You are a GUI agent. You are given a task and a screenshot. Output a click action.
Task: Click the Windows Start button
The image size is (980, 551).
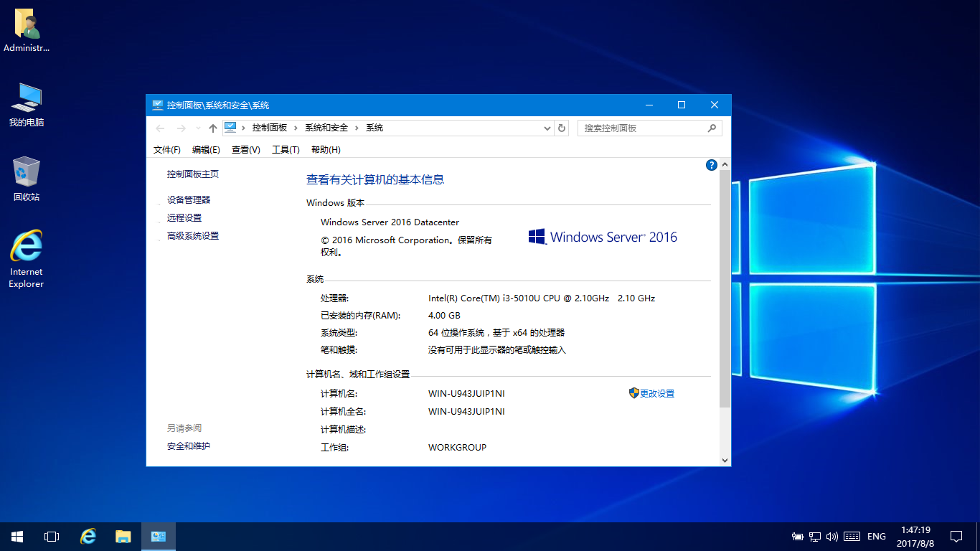tap(17, 537)
